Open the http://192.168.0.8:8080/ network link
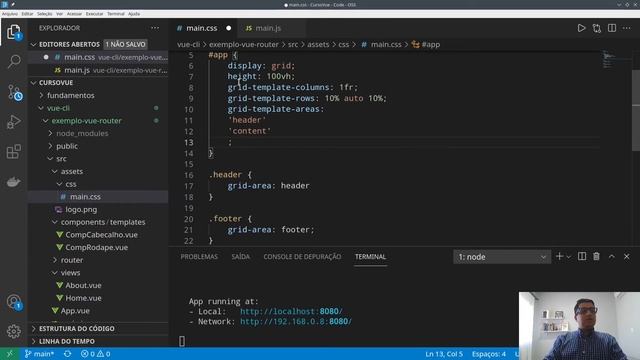This screenshot has width=640, height=360. [x=296, y=321]
